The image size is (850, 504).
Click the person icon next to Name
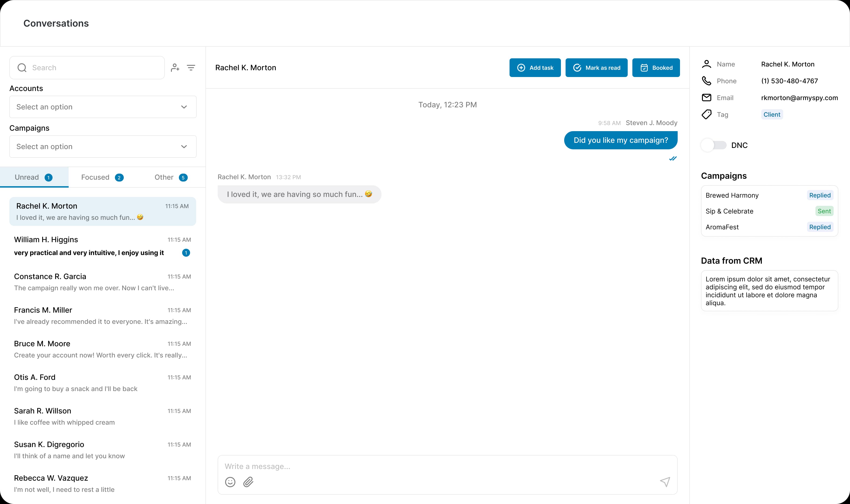pyautogui.click(x=707, y=64)
